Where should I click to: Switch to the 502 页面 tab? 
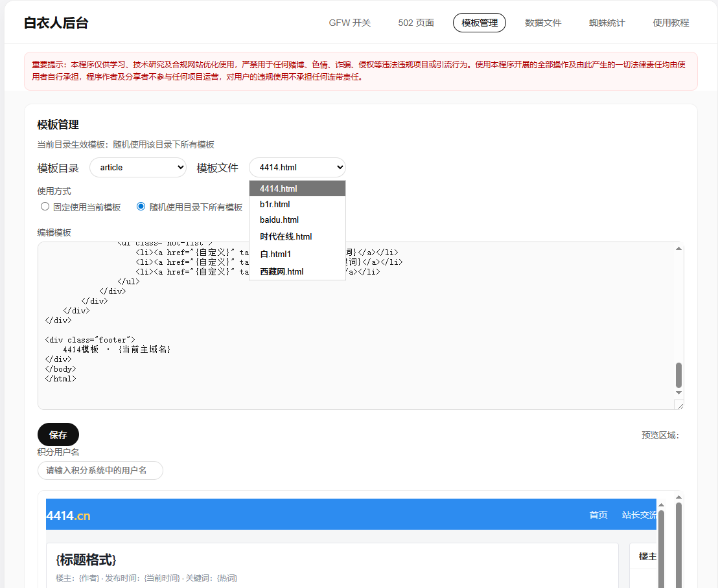415,23
